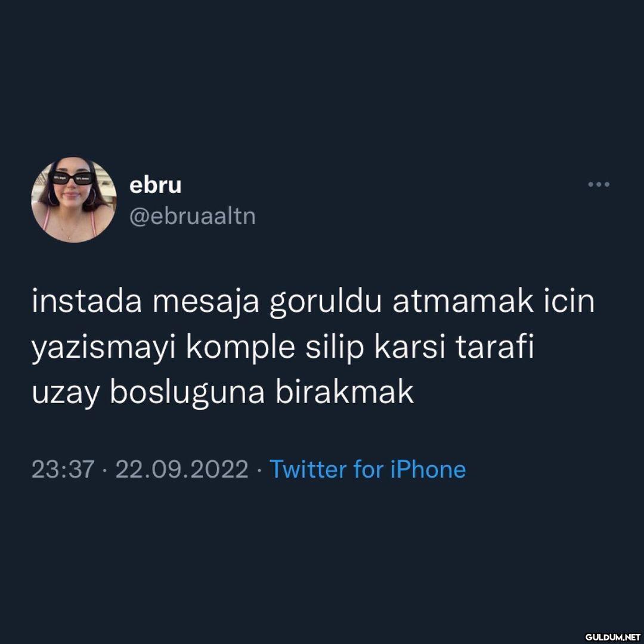Click the word mesaja in the tweet
The width and height of the screenshot is (644, 644).
pos(206,304)
